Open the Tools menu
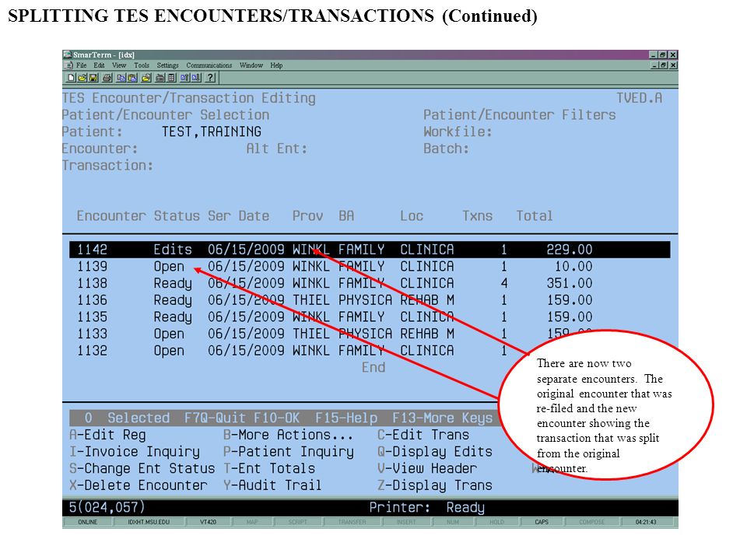The width and height of the screenshot is (747, 560). pyautogui.click(x=142, y=65)
